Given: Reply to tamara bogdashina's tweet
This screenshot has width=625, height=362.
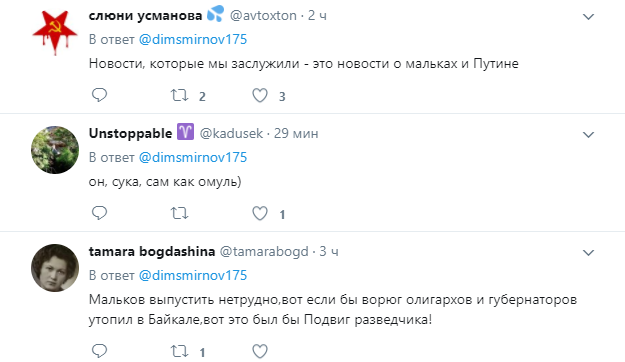Looking at the screenshot, I should pos(99,351).
